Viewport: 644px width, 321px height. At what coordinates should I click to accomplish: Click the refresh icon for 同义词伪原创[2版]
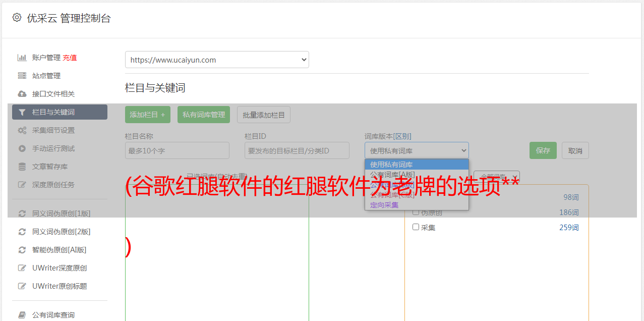pos(22,232)
